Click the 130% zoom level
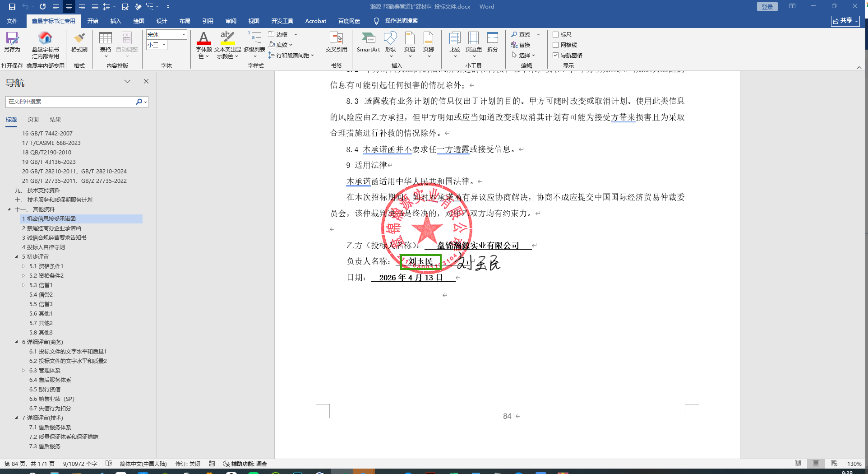The height and width of the screenshot is (474, 868). pos(854,464)
